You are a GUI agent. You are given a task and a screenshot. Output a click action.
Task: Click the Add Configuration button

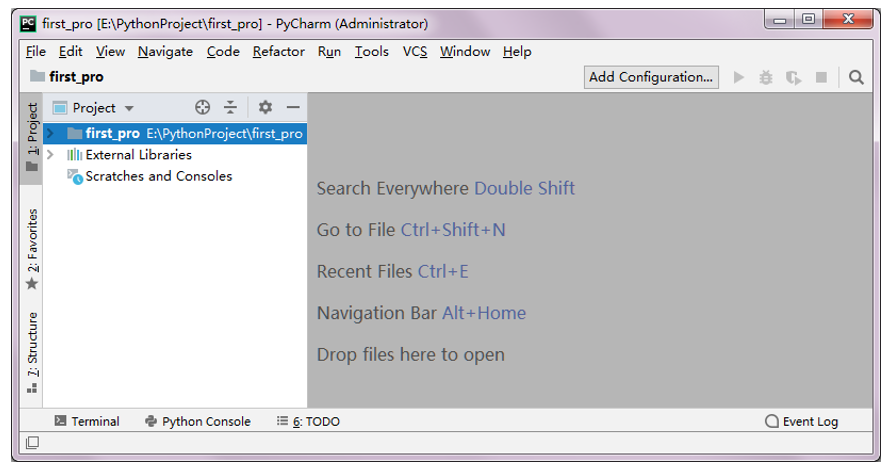[x=651, y=77]
